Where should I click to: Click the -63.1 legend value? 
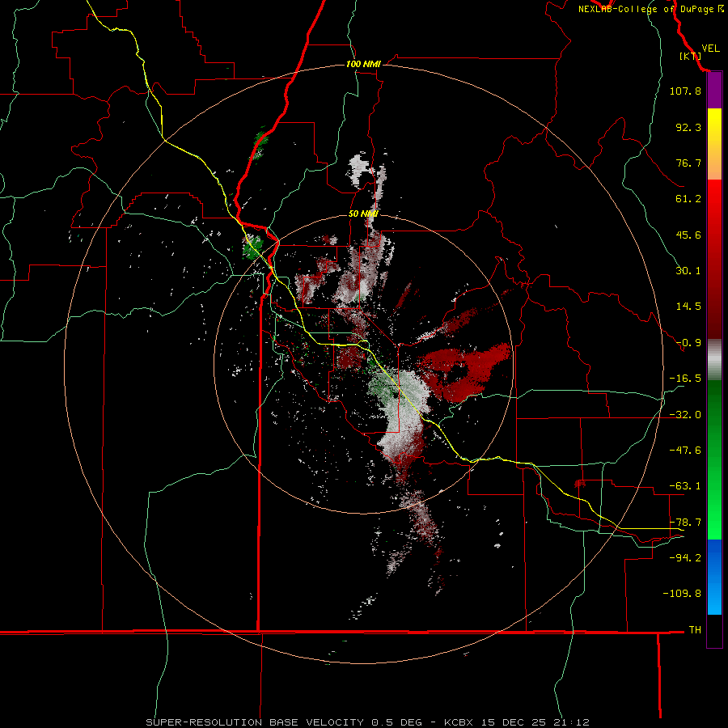(685, 485)
